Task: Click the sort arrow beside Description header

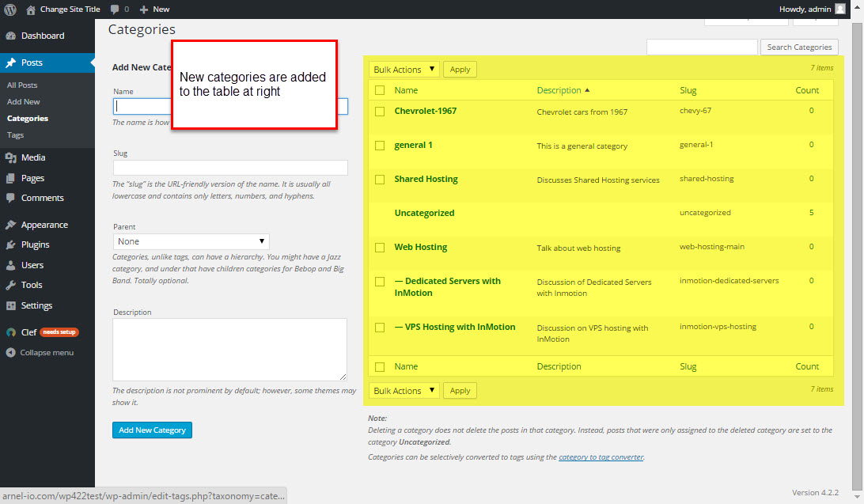Action: pyautogui.click(x=587, y=89)
